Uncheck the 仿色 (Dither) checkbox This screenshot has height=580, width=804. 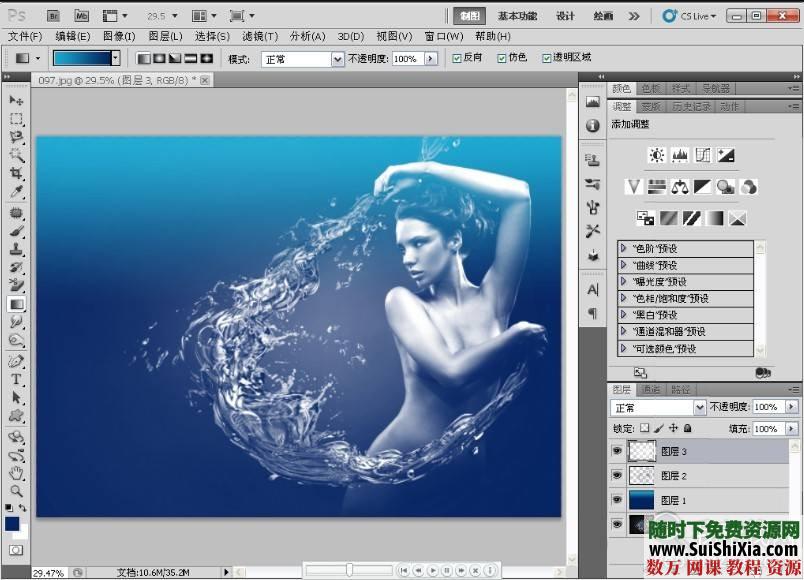click(x=502, y=59)
